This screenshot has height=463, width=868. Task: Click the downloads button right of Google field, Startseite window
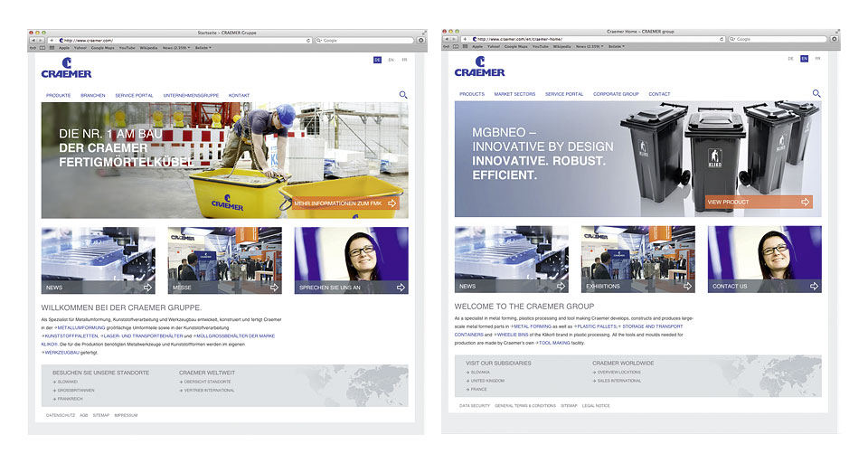point(420,41)
